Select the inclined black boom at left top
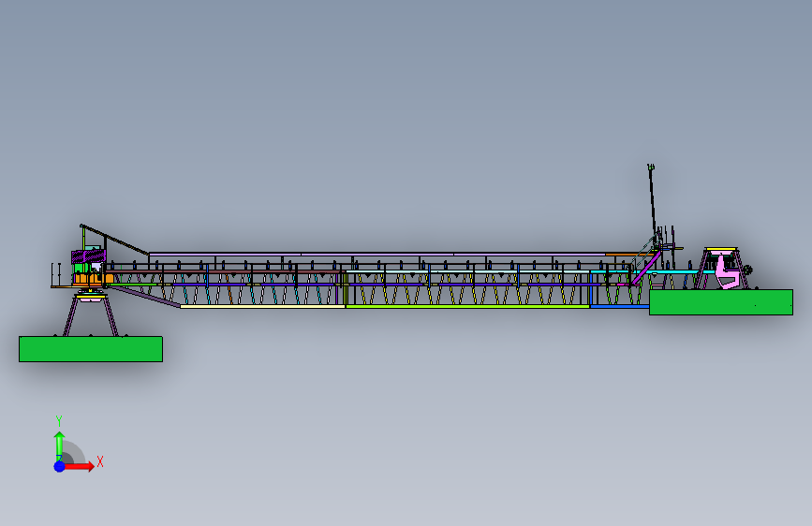The image size is (812, 526). coord(114,240)
